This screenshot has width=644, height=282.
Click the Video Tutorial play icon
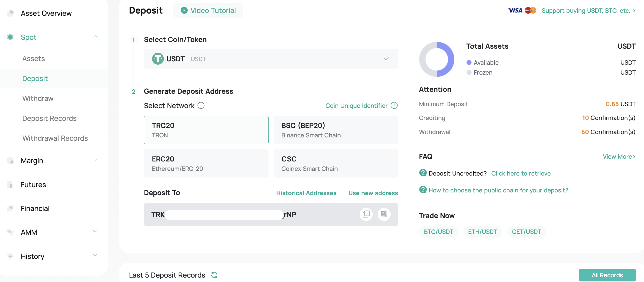[184, 11]
